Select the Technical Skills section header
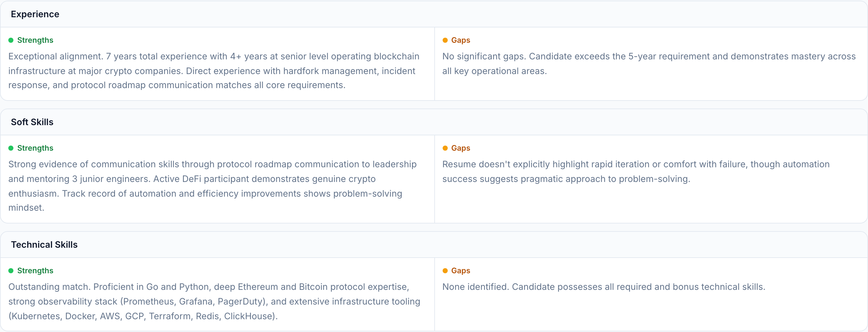 pyautogui.click(x=44, y=245)
